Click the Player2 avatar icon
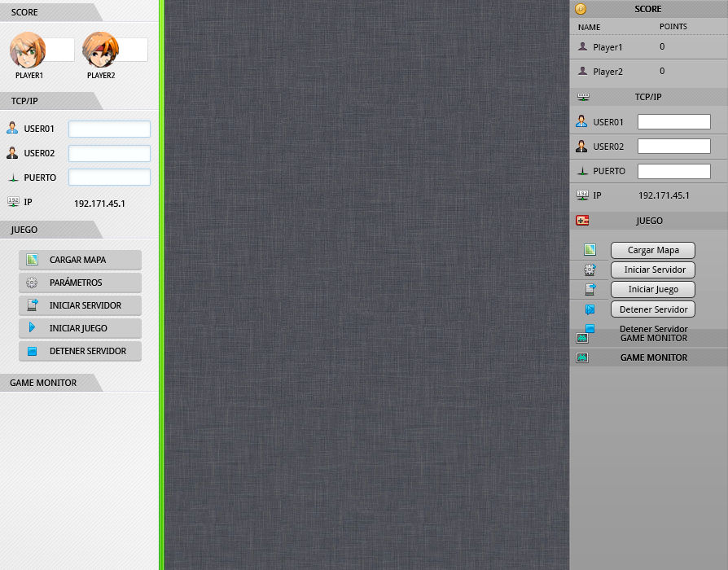 pyautogui.click(x=100, y=50)
